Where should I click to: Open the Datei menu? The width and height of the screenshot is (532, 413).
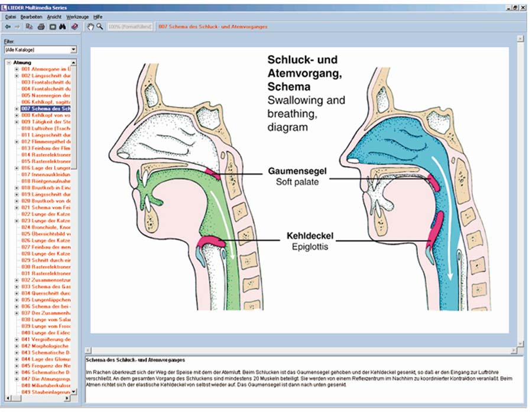[11, 17]
